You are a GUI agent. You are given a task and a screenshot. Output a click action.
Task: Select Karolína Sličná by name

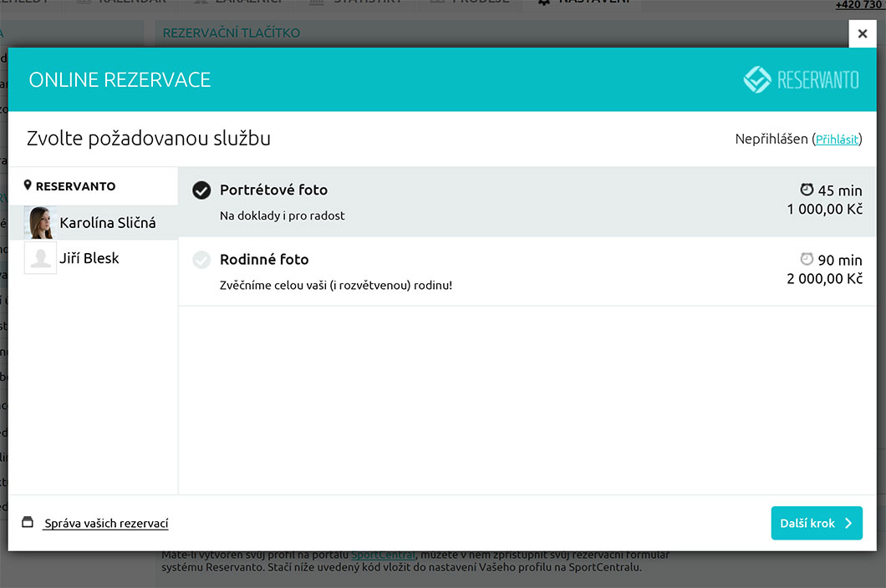[x=107, y=223]
